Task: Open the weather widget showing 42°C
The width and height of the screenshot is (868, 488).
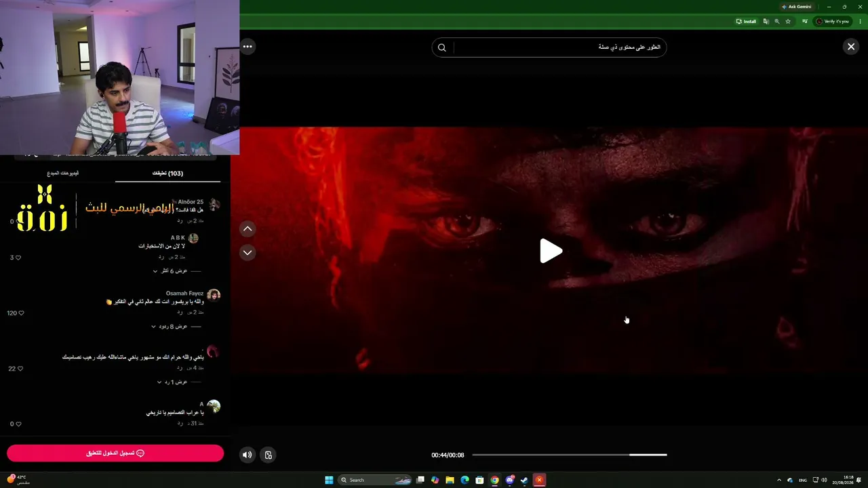Action: 17,480
